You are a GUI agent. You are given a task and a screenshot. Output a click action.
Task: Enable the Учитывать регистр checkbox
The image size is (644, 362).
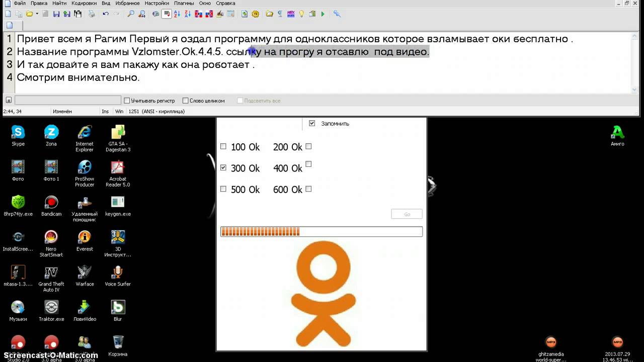127,101
